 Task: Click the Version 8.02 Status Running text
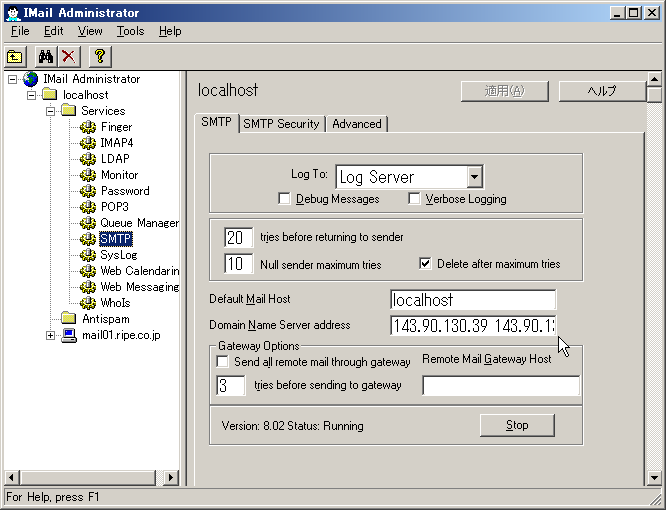(292, 426)
